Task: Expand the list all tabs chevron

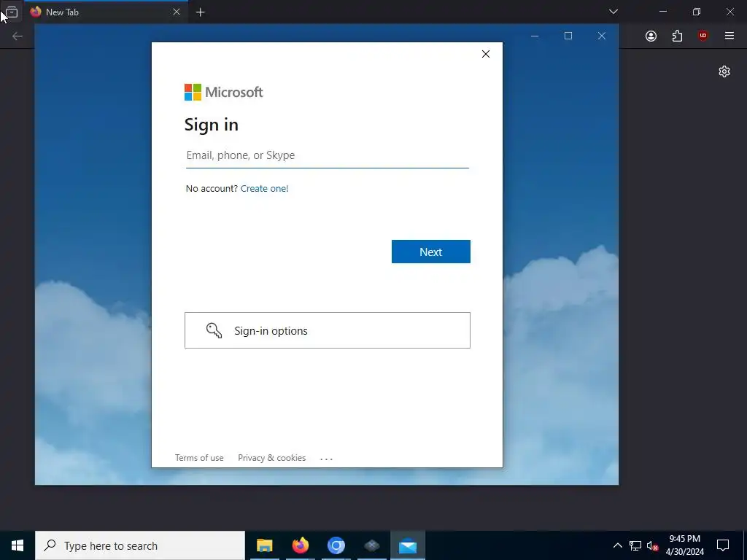Action: coord(614,12)
